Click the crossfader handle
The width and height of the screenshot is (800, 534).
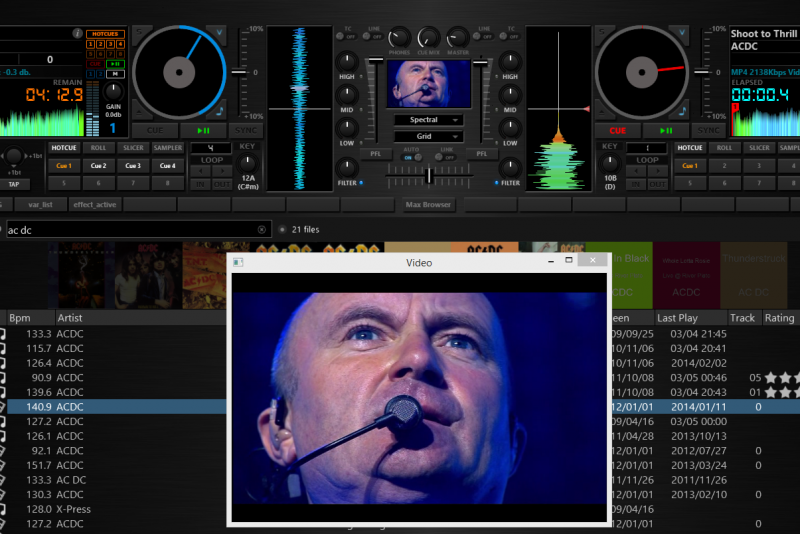[x=429, y=176]
